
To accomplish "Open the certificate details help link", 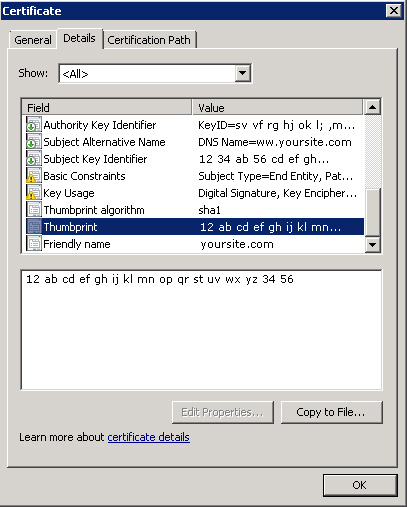I will click(x=148, y=437).
